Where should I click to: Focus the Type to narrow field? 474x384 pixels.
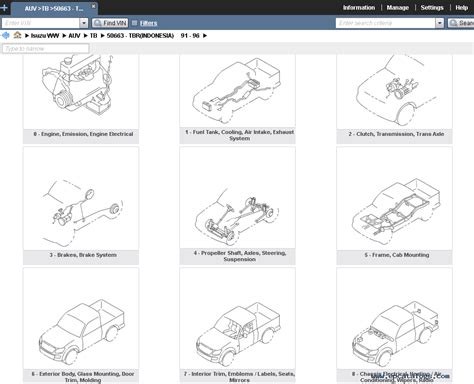coord(46,49)
